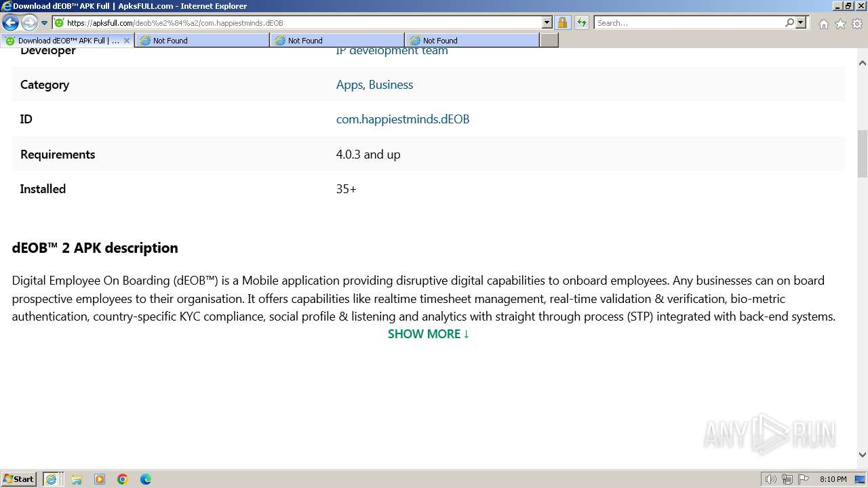The image size is (868, 488).
Task: Click the dEOB 2 APK description heading
Action: (x=95, y=248)
